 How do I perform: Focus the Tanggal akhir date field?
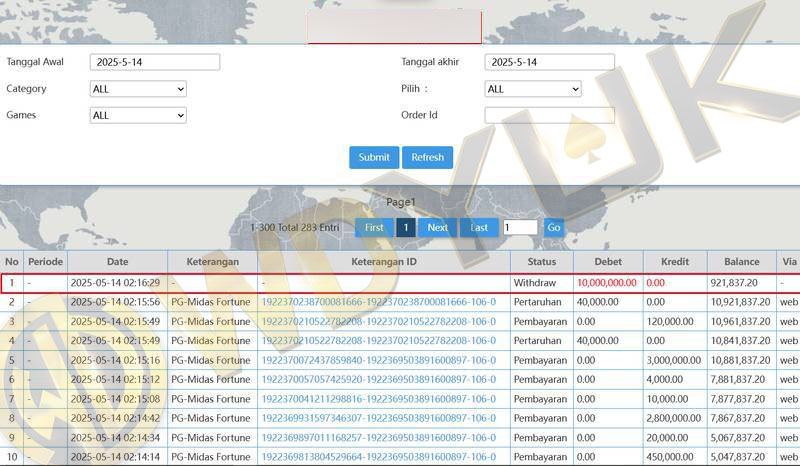click(549, 62)
